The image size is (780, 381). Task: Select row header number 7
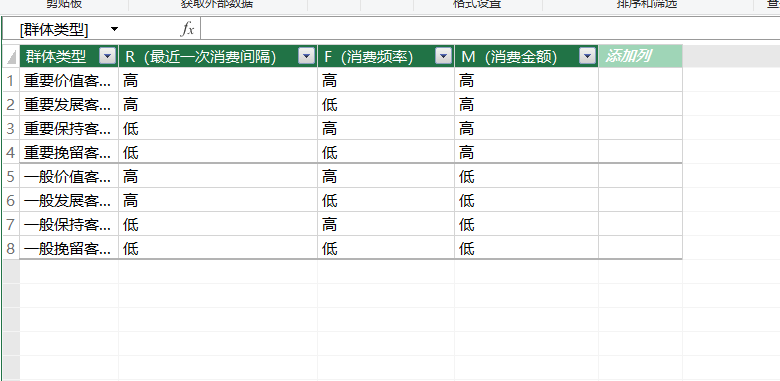11,224
